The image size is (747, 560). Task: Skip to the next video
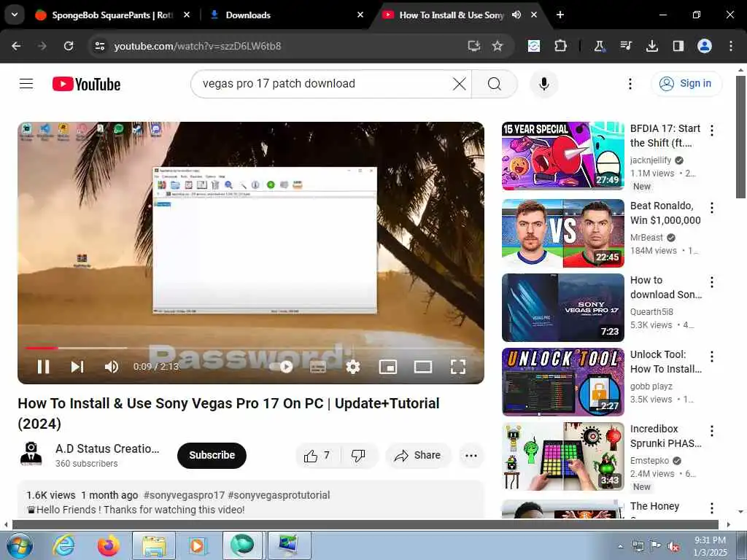pyautogui.click(x=77, y=367)
